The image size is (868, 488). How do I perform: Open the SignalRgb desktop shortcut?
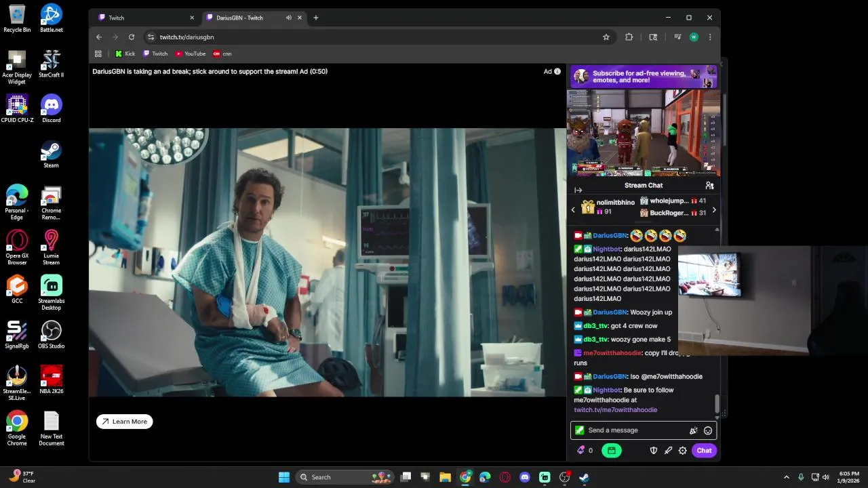[17, 335]
